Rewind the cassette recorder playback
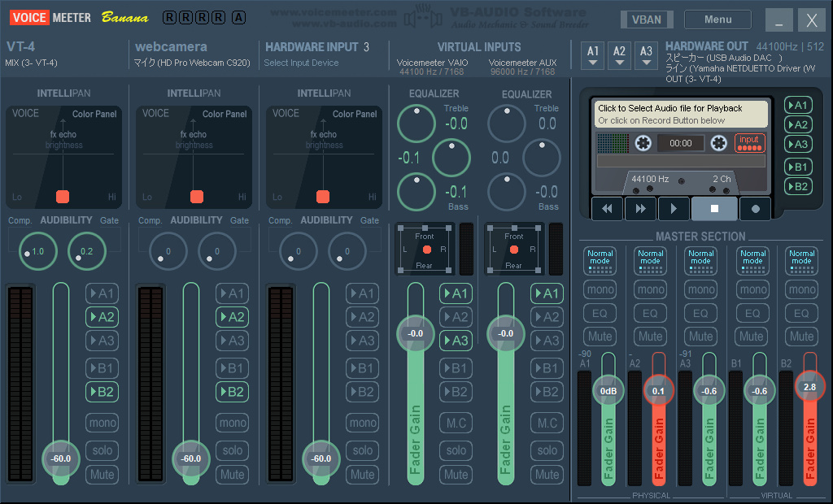 [x=607, y=209]
